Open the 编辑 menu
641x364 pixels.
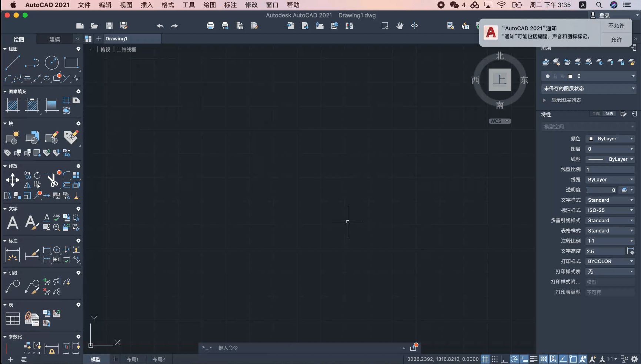(105, 5)
